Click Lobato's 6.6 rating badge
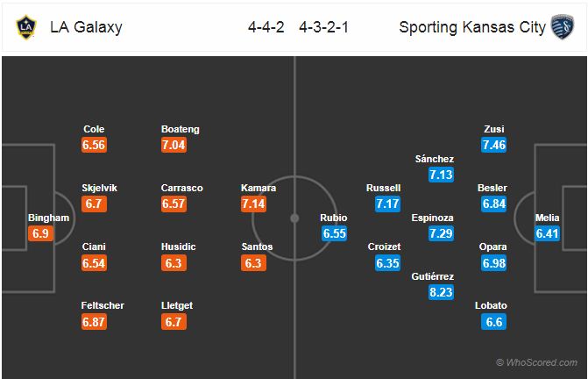Screen dimensions: 588x379 point(494,322)
